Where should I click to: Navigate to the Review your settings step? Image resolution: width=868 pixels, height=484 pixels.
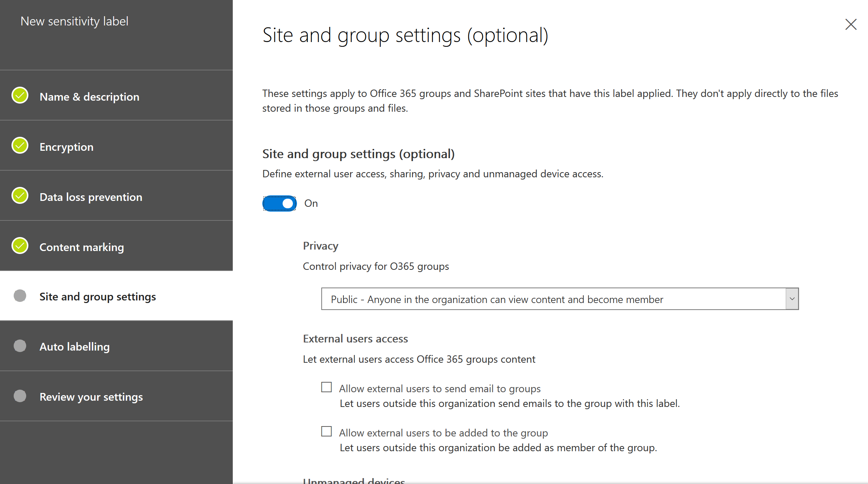pos(90,396)
